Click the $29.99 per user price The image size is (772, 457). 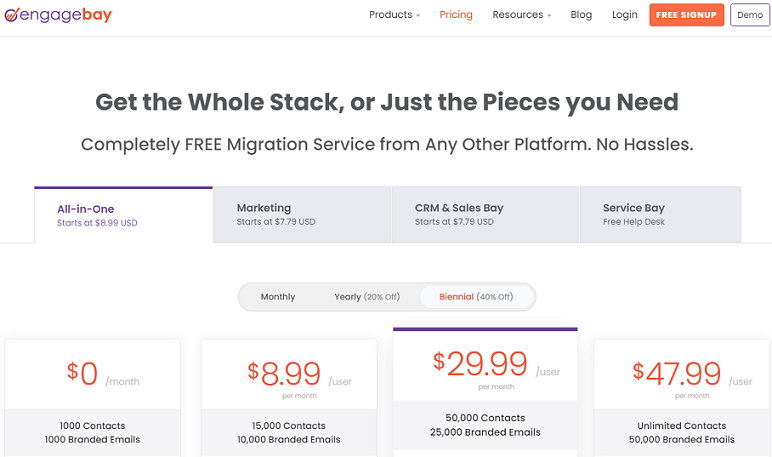[496, 365]
